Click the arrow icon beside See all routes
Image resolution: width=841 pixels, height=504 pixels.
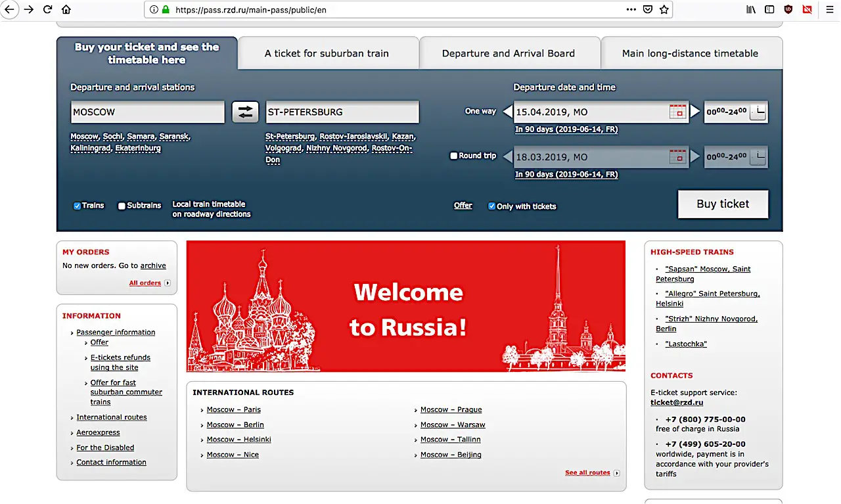click(x=616, y=473)
